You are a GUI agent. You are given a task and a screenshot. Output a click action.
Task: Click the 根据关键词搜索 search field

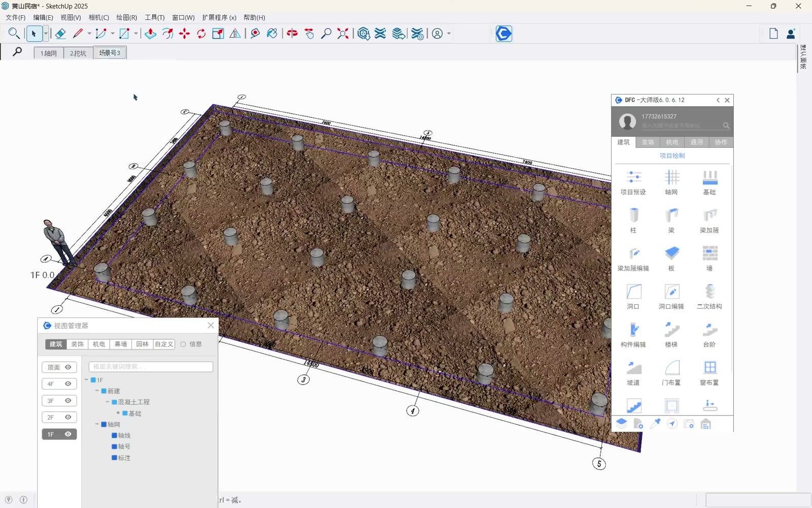(151, 367)
